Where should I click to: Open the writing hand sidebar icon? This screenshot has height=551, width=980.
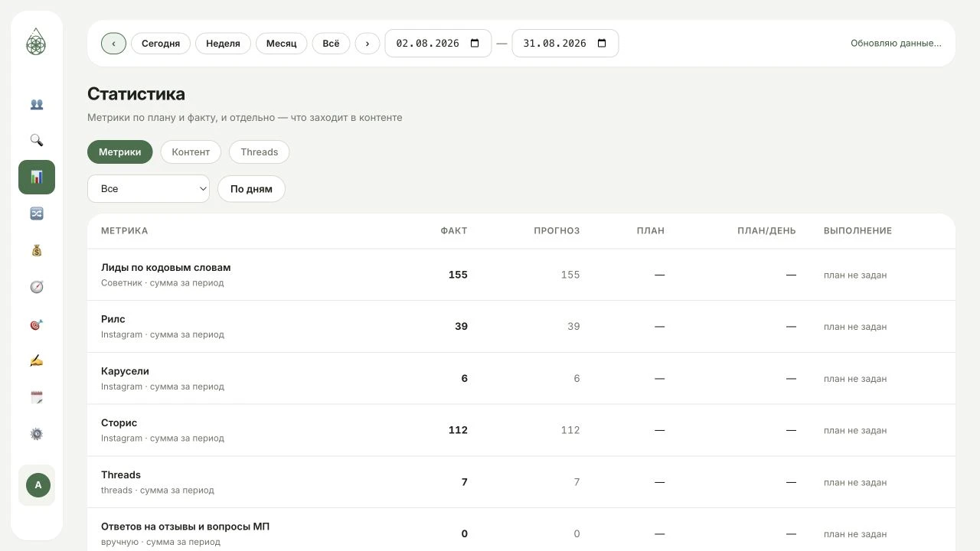37,361
